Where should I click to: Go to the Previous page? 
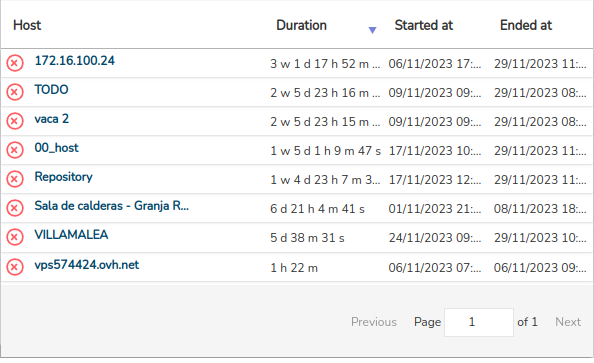374,322
